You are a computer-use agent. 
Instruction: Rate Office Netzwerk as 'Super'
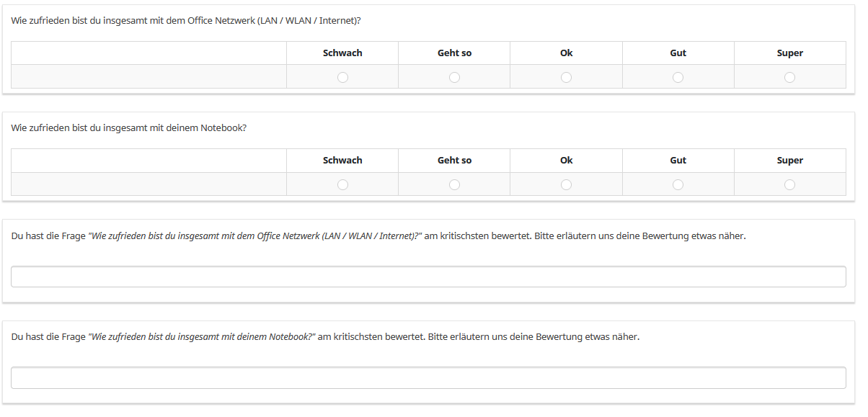point(789,77)
